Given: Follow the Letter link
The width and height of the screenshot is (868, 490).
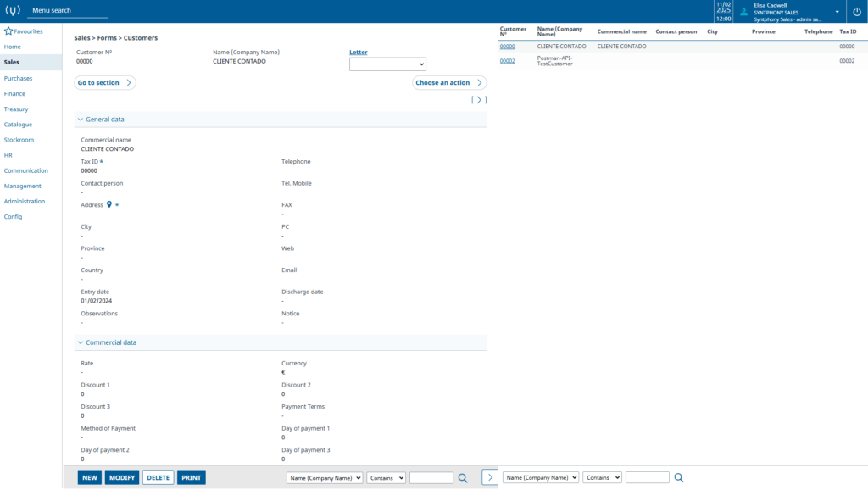Looking at the screenshot, I should [x=359, y=52].
